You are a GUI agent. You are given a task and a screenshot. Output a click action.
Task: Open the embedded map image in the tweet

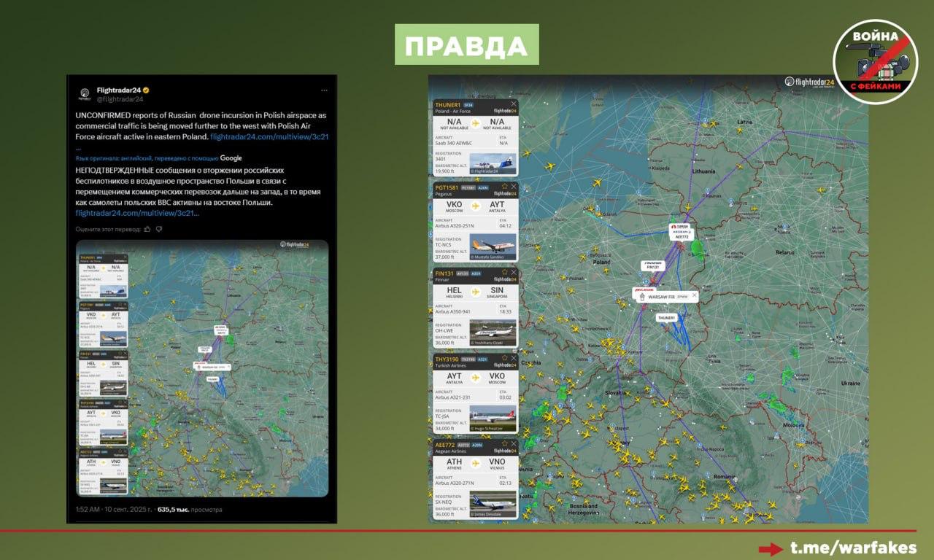click(x=202, y=368)
